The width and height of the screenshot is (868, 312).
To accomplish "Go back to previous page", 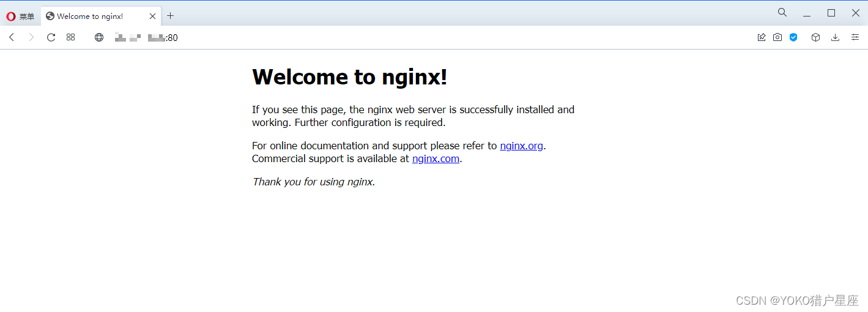I will pos(12,37).
